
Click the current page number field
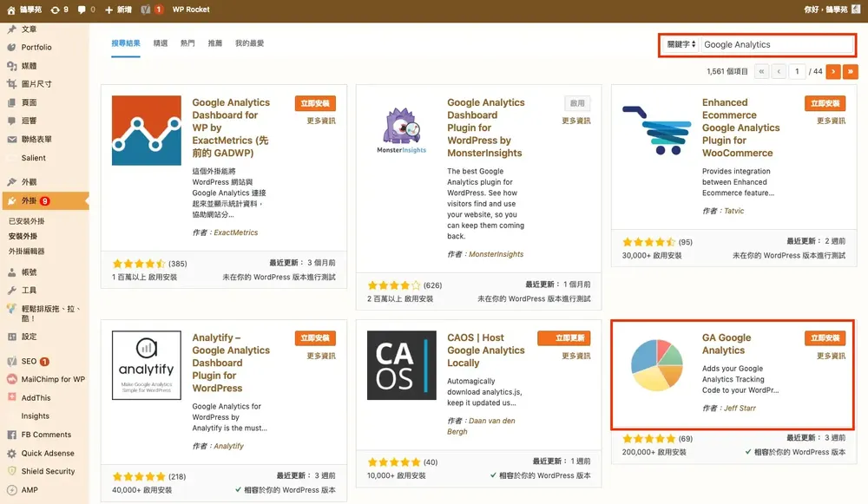coord(797,71)
